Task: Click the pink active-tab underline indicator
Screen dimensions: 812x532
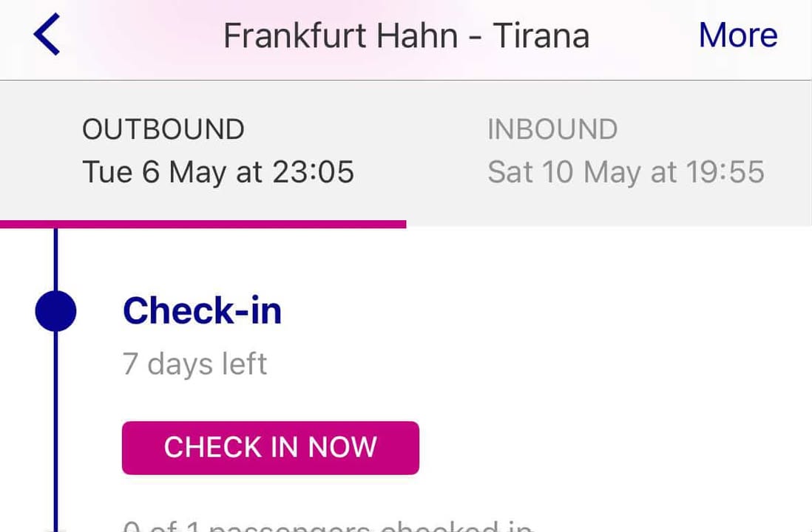Action: pos(203,224)
